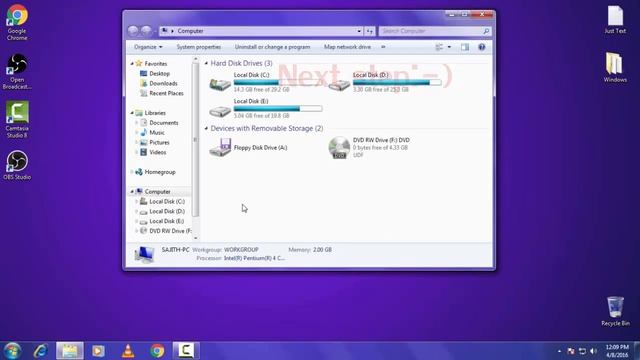Select Local Disk (E:) in navigation tree
The image size is (640, 360).
coord(162,221)
